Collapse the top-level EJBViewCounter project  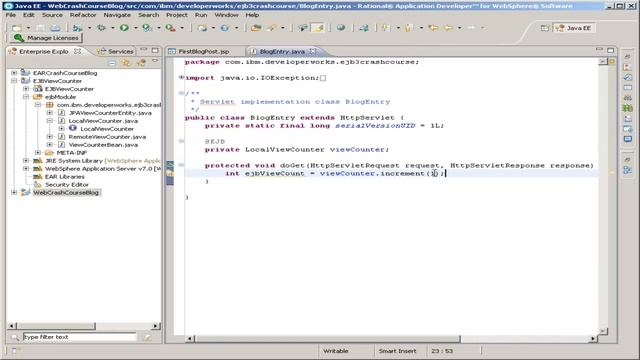14,81
